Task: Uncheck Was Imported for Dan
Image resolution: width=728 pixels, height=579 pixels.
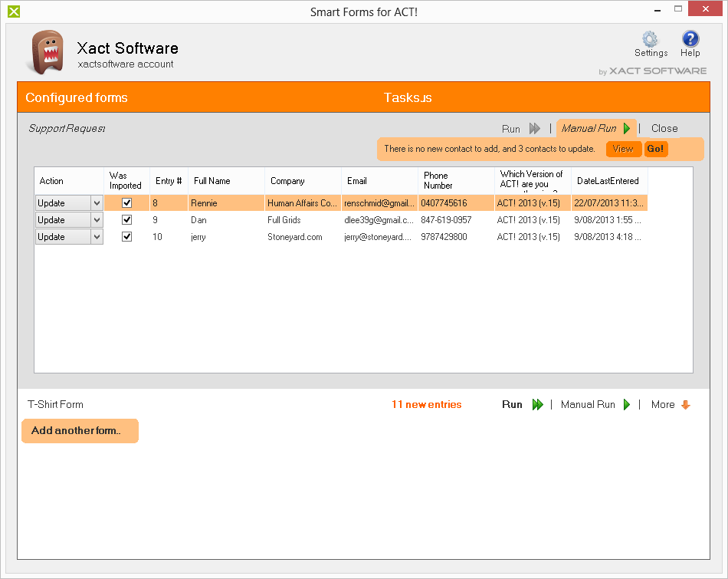Action: 126,220
